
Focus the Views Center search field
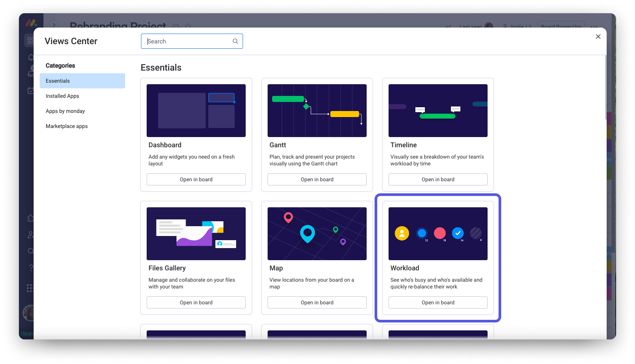[192, 41]
